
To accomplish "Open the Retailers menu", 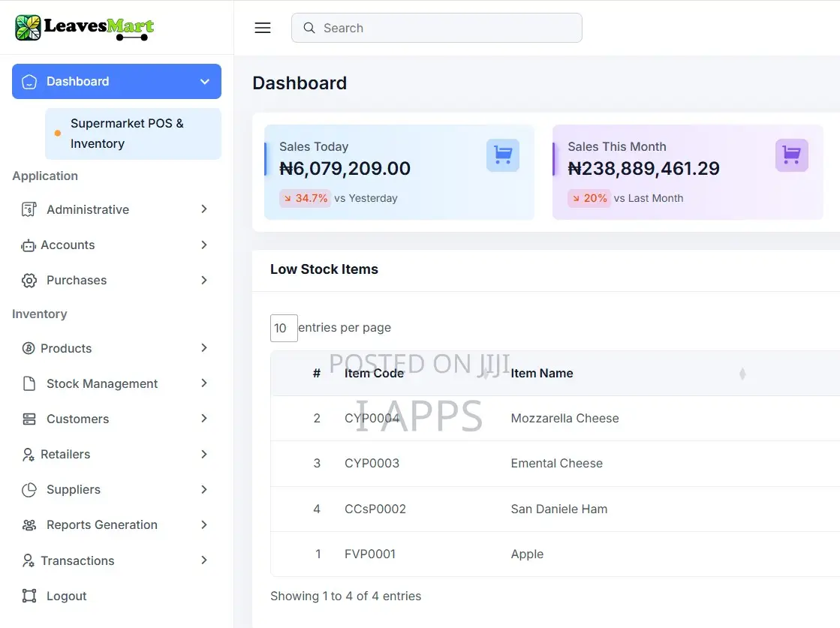I will tap(116, 455).
